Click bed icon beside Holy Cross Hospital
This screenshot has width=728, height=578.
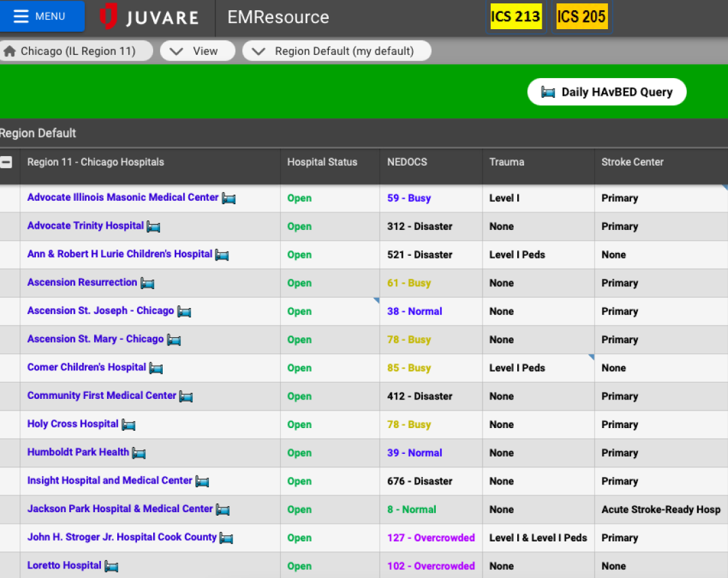pos(128,425)
